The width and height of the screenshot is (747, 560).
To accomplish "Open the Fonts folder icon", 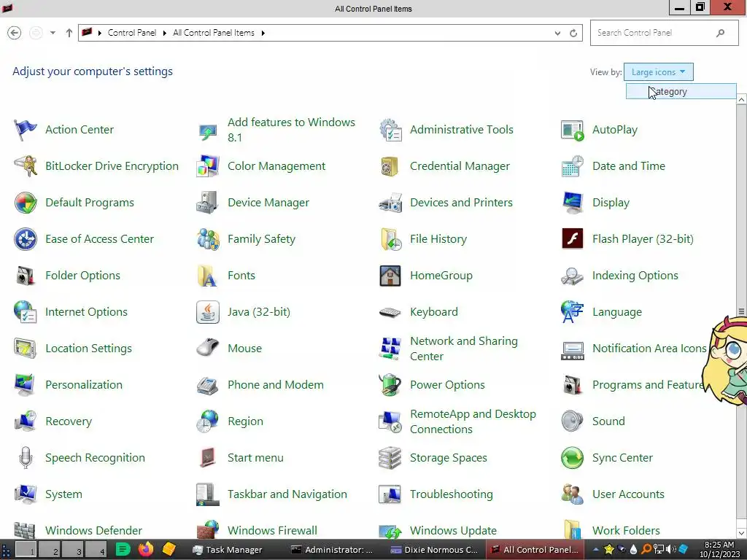I will (x=208, y=275).
